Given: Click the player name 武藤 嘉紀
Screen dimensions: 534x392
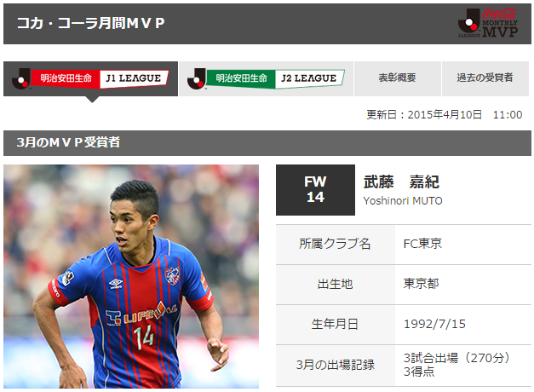Looking at the screenshot, I should pyautogui.click(x=401, y=182).
